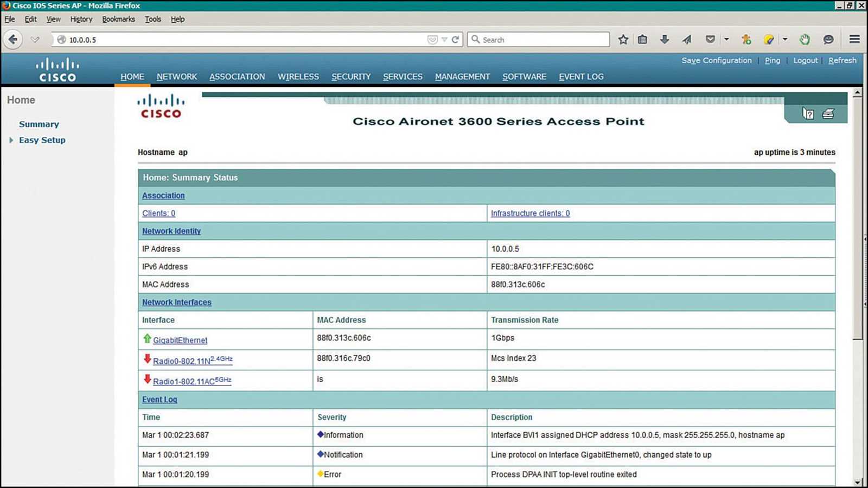
Task: Open the History menu
Action: [81, 19]
